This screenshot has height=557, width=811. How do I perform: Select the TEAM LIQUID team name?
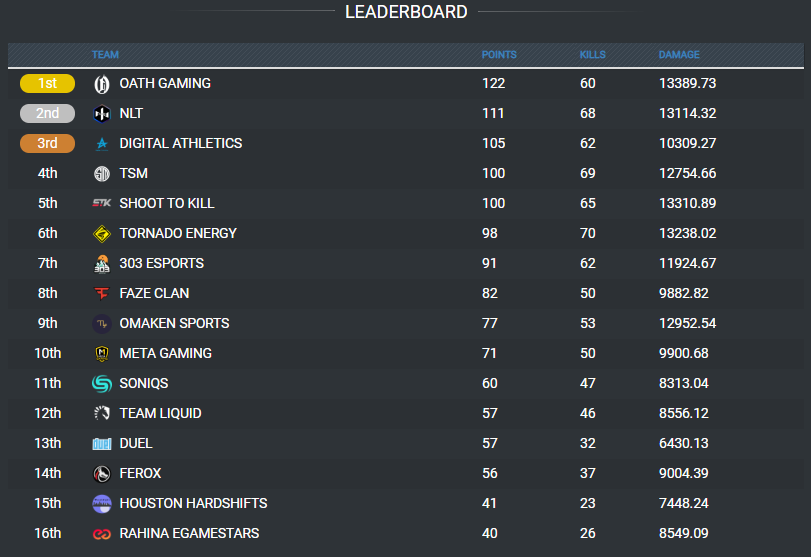point(160,413)
